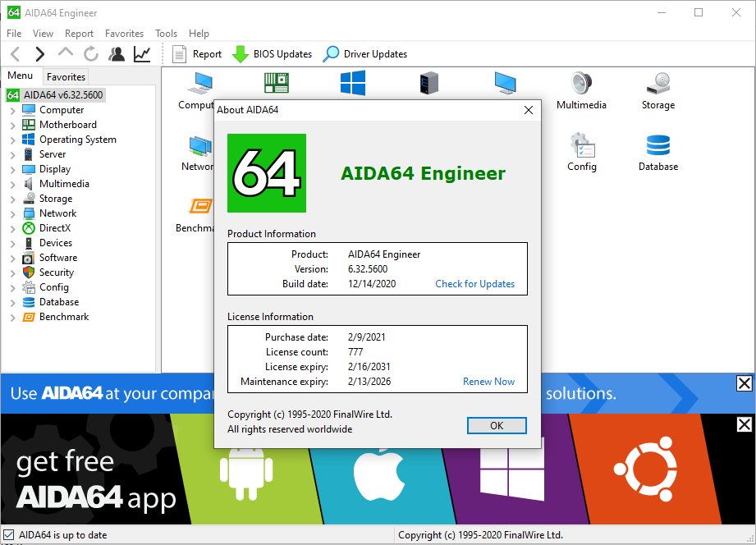The height and width of the screenshot is (545, 756).
Task: Click the Apple logo in the ad banner
Action: coord(378,475)
